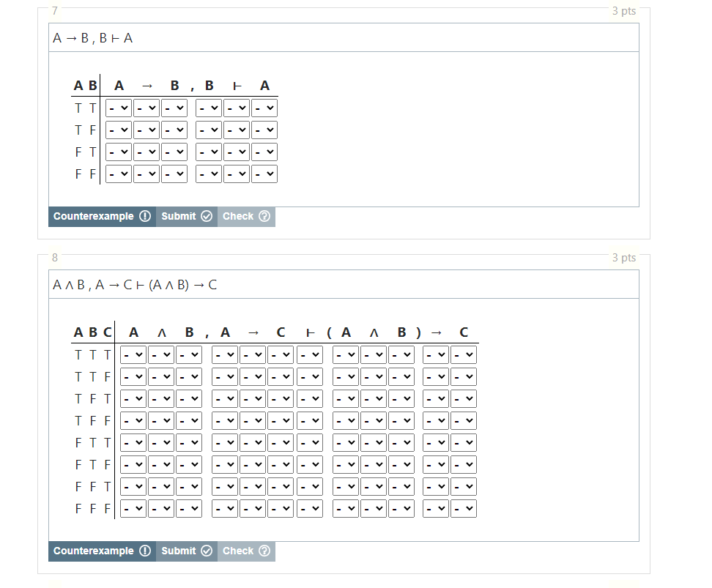Viewport: 712px width, 588px height.
Task: Open the conjunction dropdown in the T T T row of problem 8
Action: 161,354
